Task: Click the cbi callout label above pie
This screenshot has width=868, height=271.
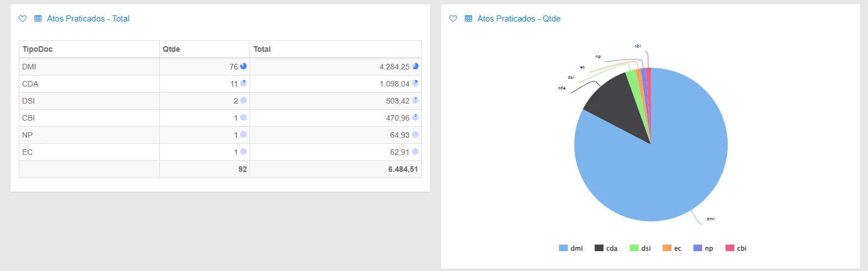Action: (638, 46)
